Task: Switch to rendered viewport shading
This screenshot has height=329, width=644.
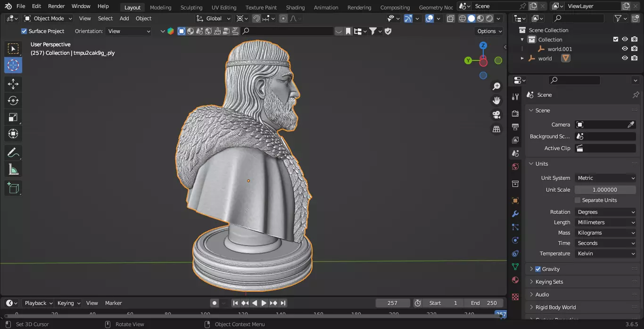Action: pos(489,18)
